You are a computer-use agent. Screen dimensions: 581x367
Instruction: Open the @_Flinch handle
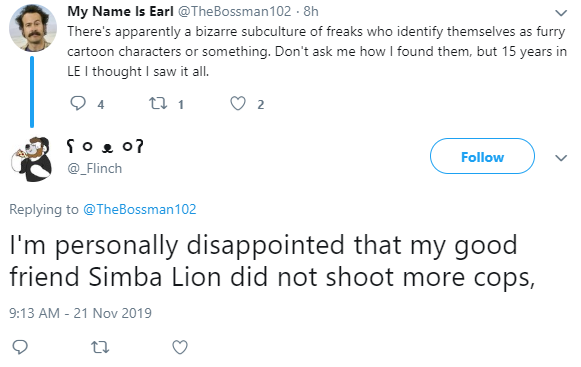point(94,169)
